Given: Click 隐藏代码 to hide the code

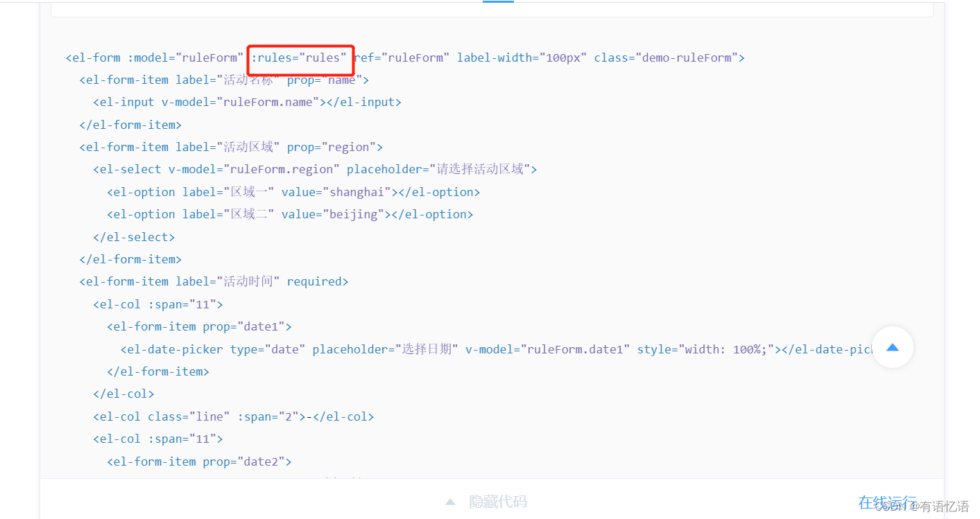Looking at the screenshot, I should [498, 502].
